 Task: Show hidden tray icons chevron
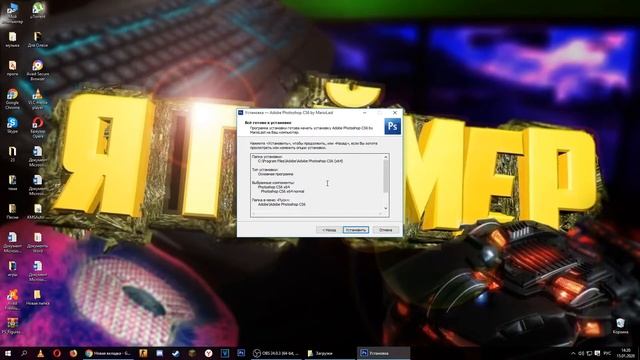(x=573, y=353)
